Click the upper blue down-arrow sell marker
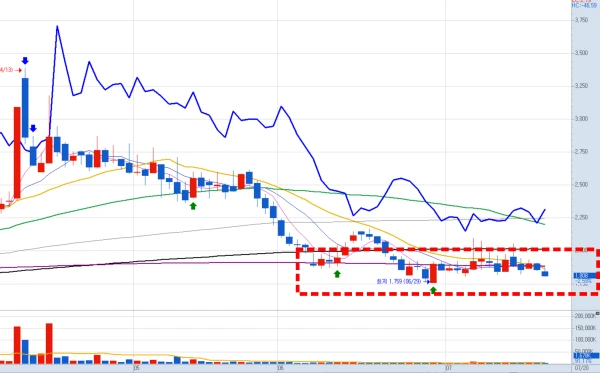This screenshot has width=600, height=373. pos(25,61)
